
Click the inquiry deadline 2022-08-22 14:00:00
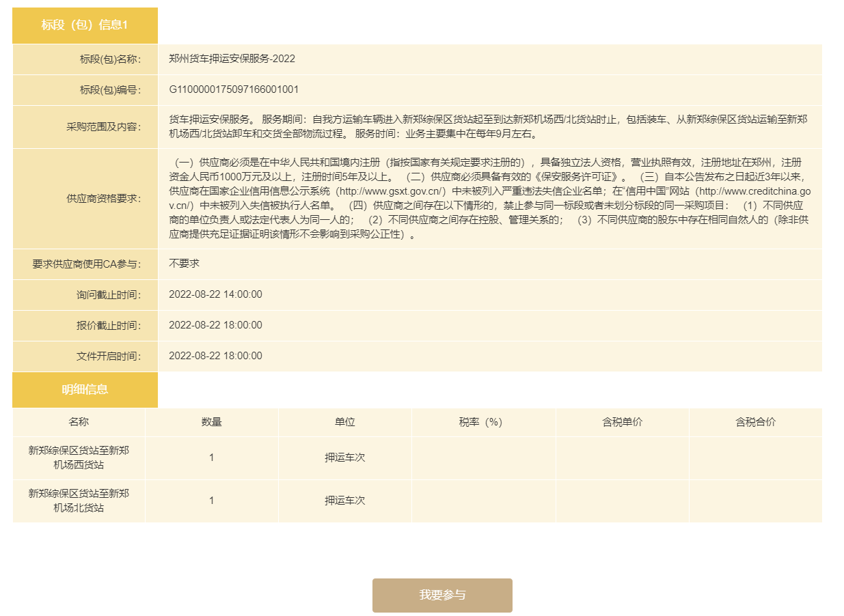pos(215,294)
